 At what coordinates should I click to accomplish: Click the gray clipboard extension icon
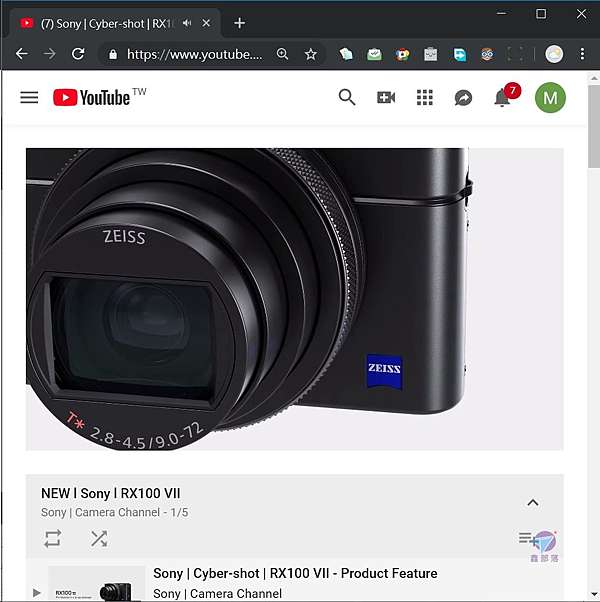[x=431, y=54]
